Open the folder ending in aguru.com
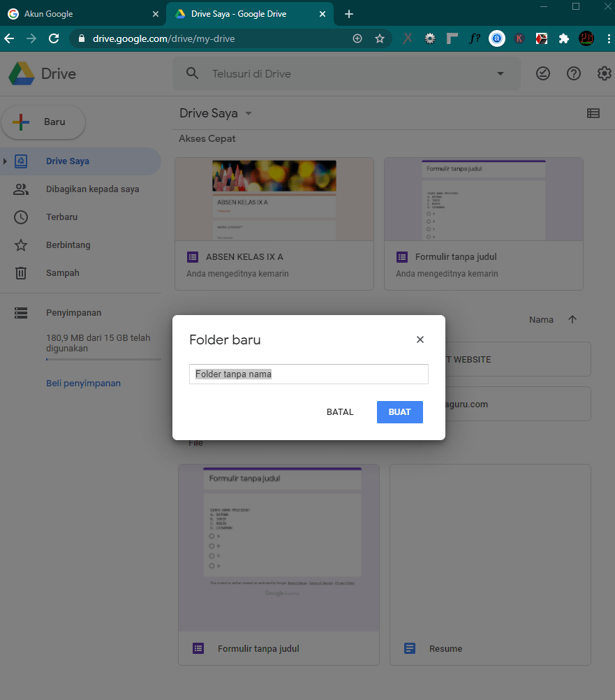Viewport: 615px width, 700px height. tap(518, 404)
